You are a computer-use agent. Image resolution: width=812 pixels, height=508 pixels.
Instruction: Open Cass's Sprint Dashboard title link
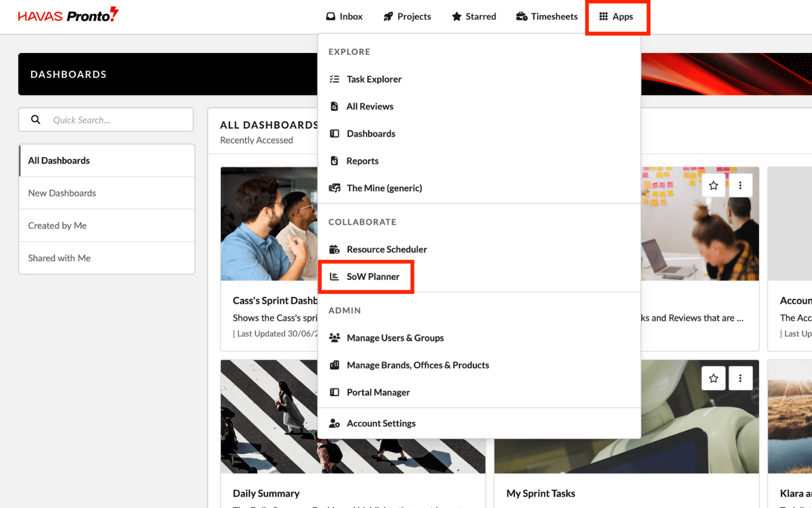click(x=275, y=300)
